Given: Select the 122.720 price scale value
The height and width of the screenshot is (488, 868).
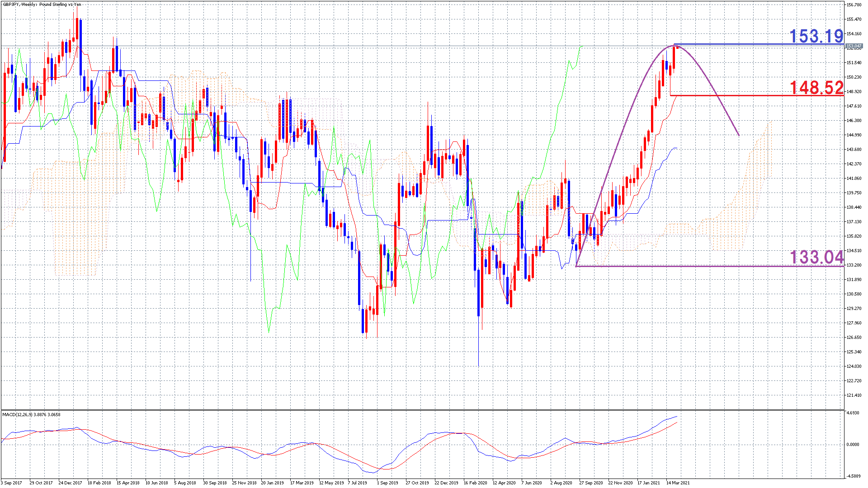Looking at the screenshot, I should point(854,381).
